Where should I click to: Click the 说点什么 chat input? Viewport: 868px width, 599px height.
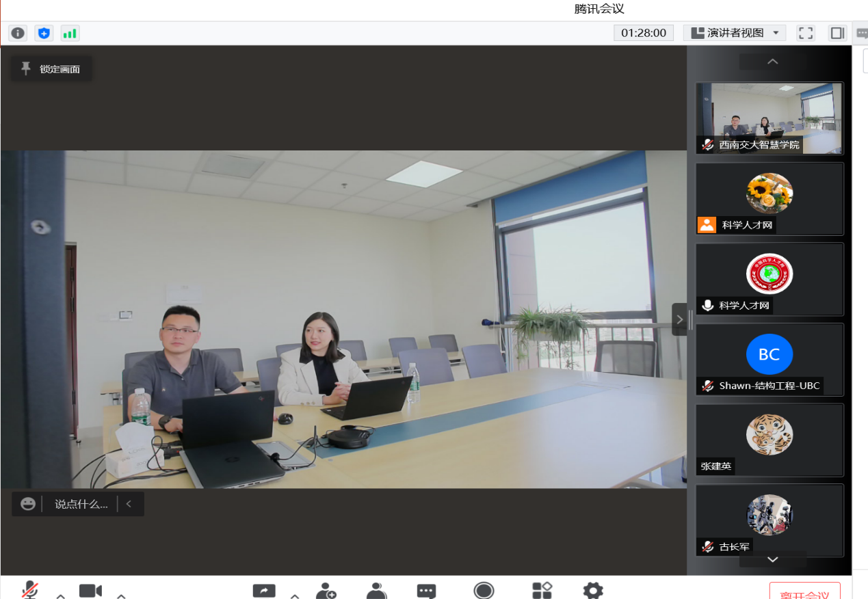(81, 504)
